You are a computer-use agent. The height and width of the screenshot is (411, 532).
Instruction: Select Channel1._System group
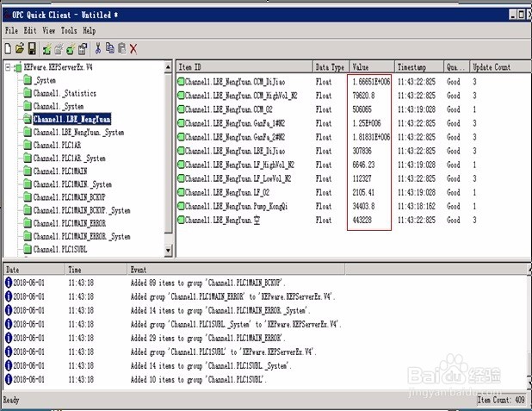point(59,106)
